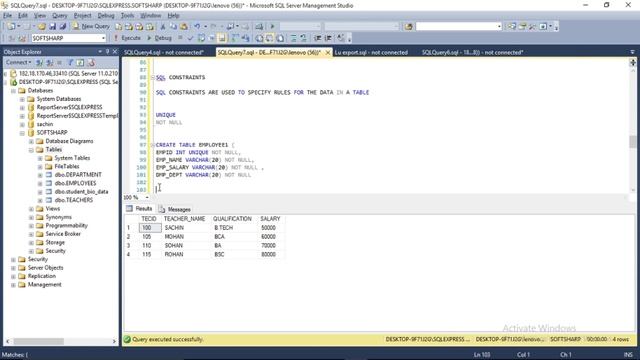This screenshot has height=360, width=640.
Task: Toggle IntelliSense Enabled button
Action: coord(221,38)
